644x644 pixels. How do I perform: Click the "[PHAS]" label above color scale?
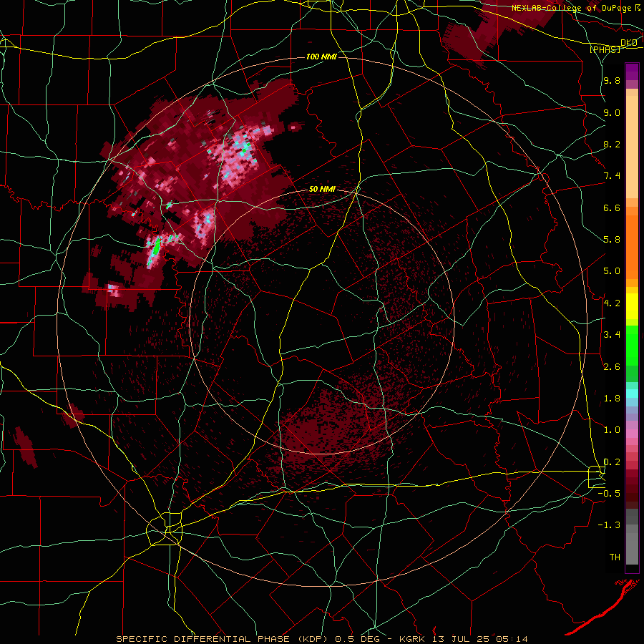pos(605,49)
